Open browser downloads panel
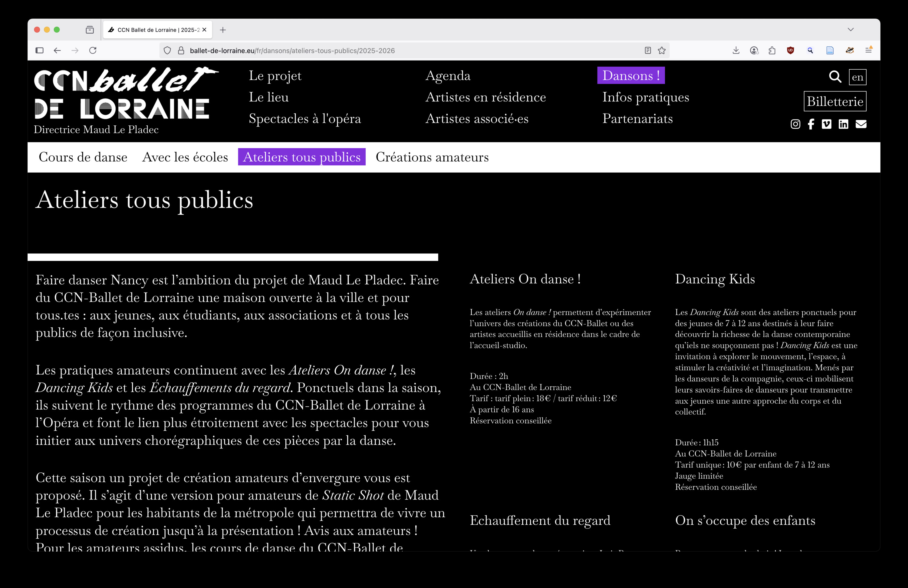The width and height of the screenshot is (908, 588). (736, 50)
